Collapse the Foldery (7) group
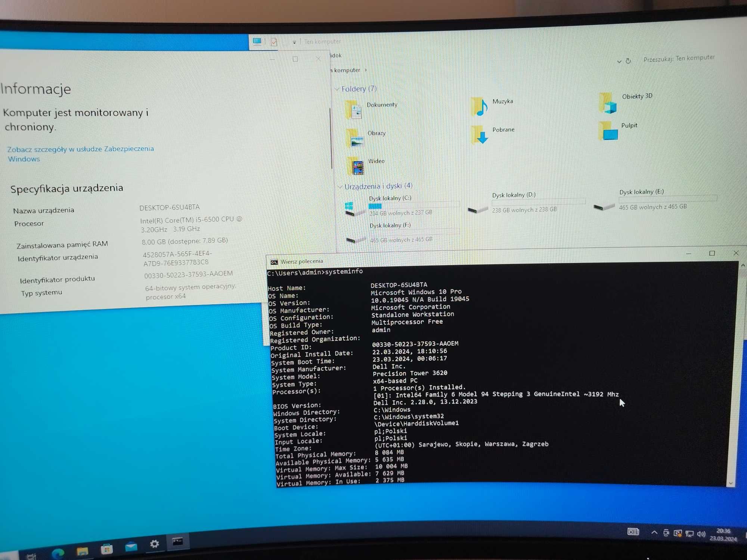Image resolution: width=747 pixels, height=560 pixels. pos(337,89)
